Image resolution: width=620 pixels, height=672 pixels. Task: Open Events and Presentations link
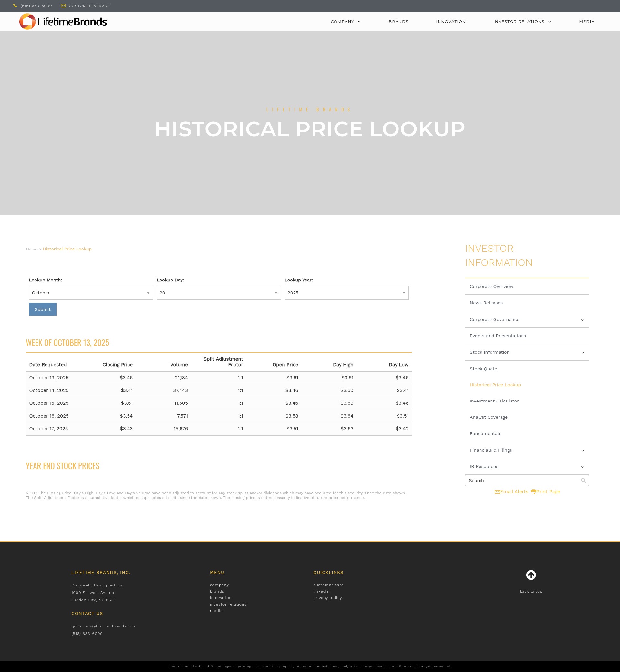click(x=498, y=336)
